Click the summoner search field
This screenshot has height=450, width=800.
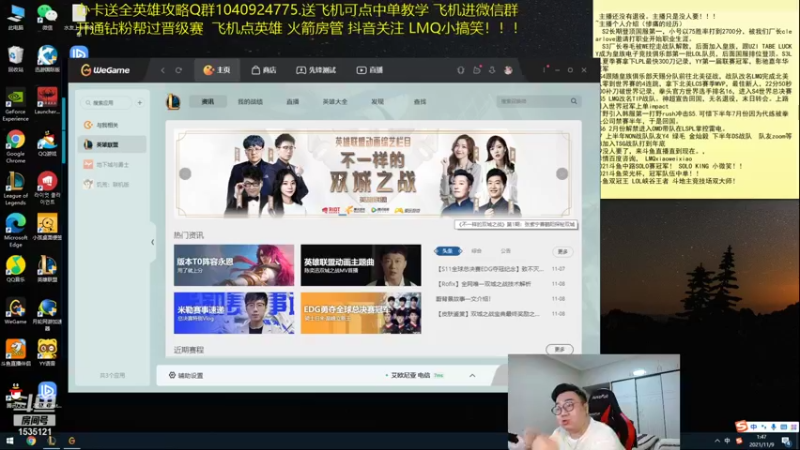point(532,101)
